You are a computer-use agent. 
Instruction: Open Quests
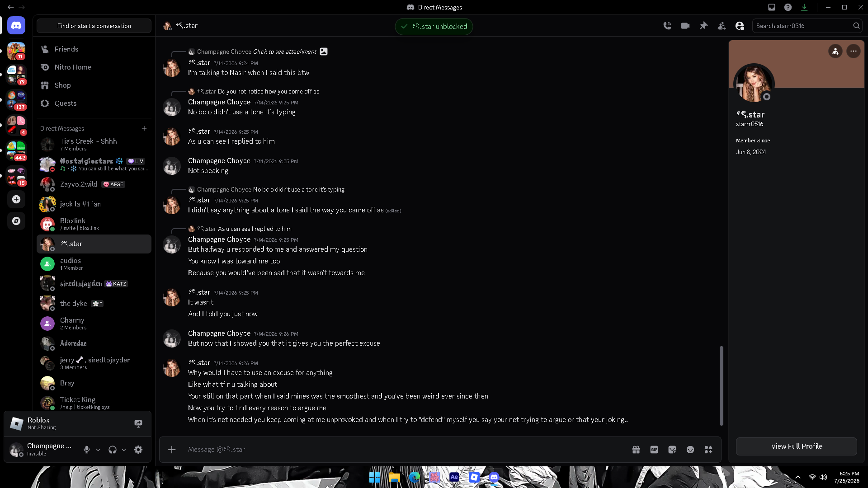[x=94, y=103]
